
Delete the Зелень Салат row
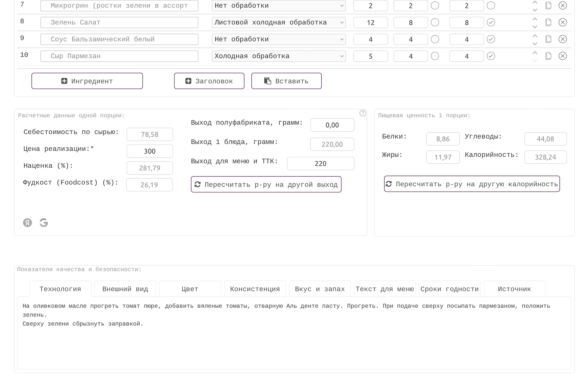point(562,22)
